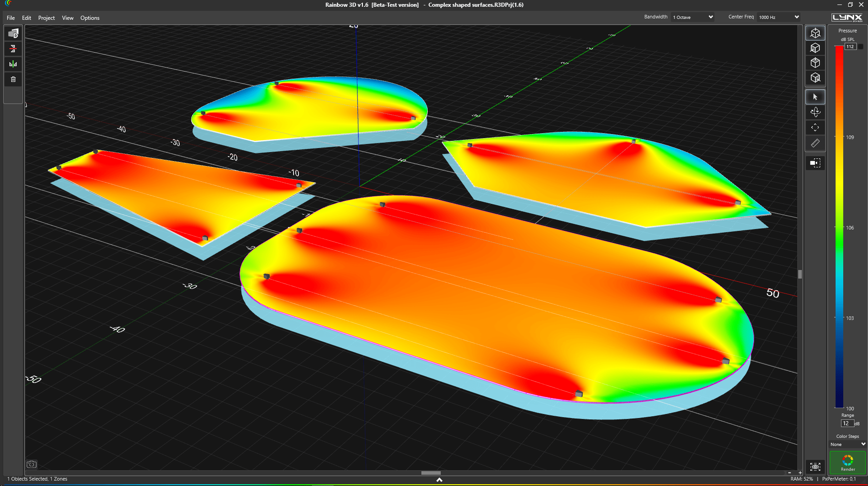Mirror selection across the red axis
The height and width of the screenshot is (486, 868).
(13, 49)
